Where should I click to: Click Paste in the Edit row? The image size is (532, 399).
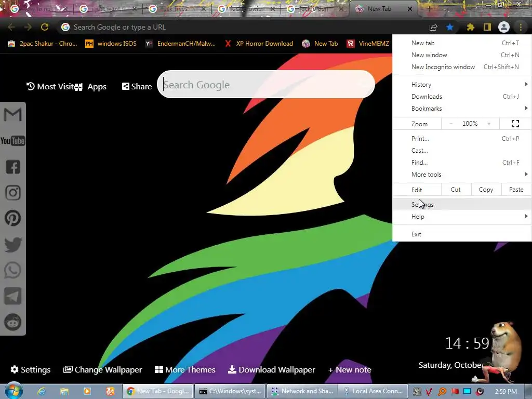tap(516, 190)
